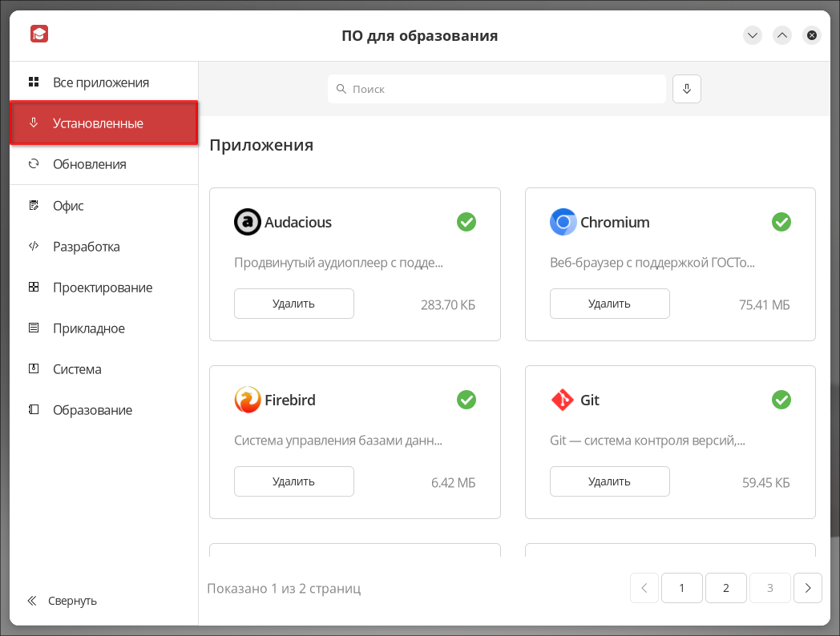The height and width of the screenshot is (636, 840).
Task: Go to page 2
Action: click(x=726, y=588)
